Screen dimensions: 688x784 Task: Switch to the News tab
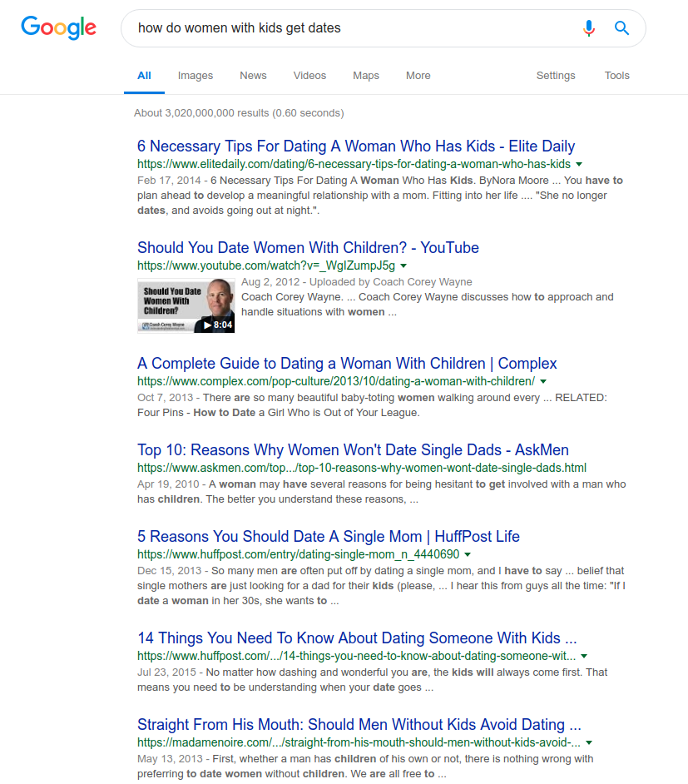[253, 76]
